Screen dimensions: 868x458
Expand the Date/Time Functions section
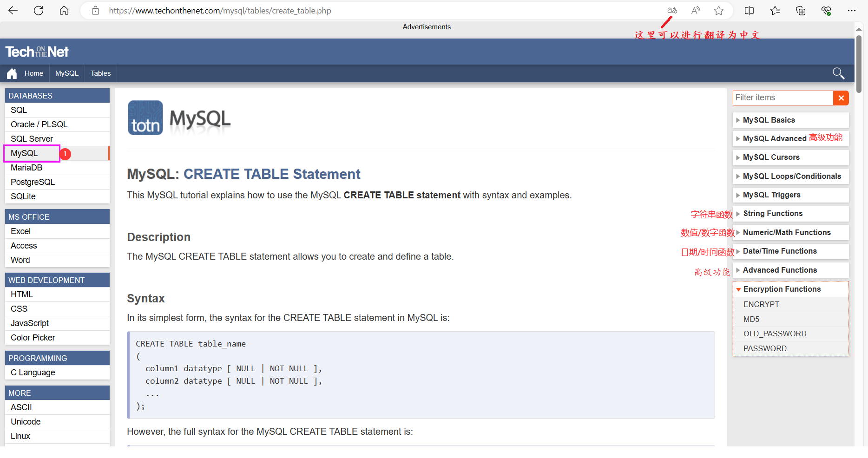[x=791, y=251]
